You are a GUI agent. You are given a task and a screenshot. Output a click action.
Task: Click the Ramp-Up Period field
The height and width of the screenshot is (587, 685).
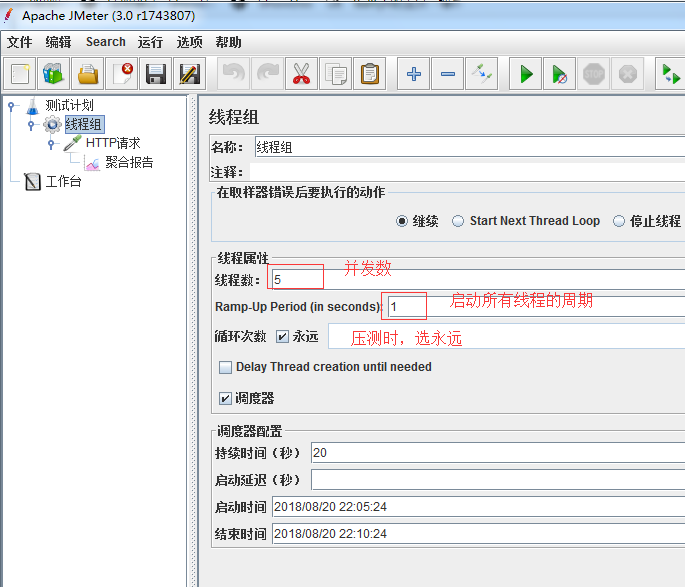click(536, 307)
